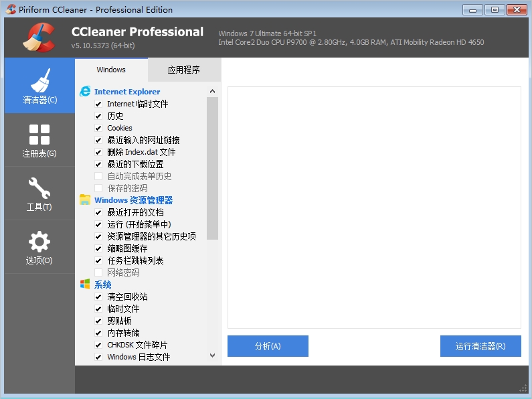Click the 分析(A) analyze button
The width and height of the screenshot is (532, 399).
(x=268, y=346)
